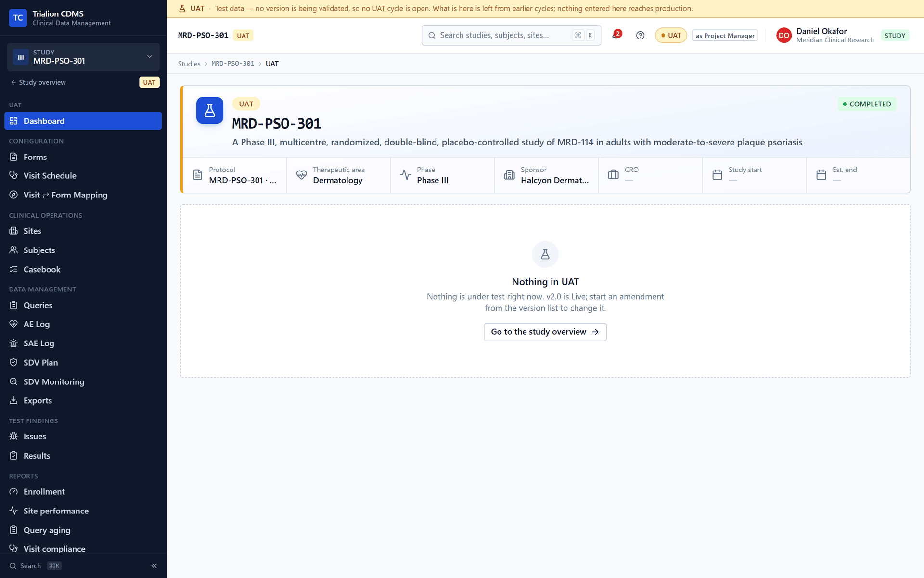Click the DO user avatar
This screenshot has height=578, width=924.
click(784, 35)
